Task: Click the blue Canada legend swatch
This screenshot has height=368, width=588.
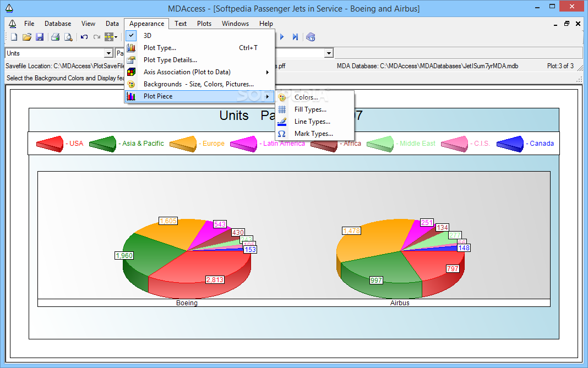Action: click(510, 144)
